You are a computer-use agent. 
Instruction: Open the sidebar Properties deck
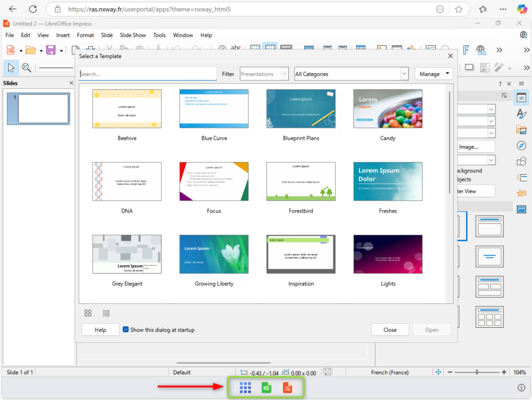coord(522,98)
